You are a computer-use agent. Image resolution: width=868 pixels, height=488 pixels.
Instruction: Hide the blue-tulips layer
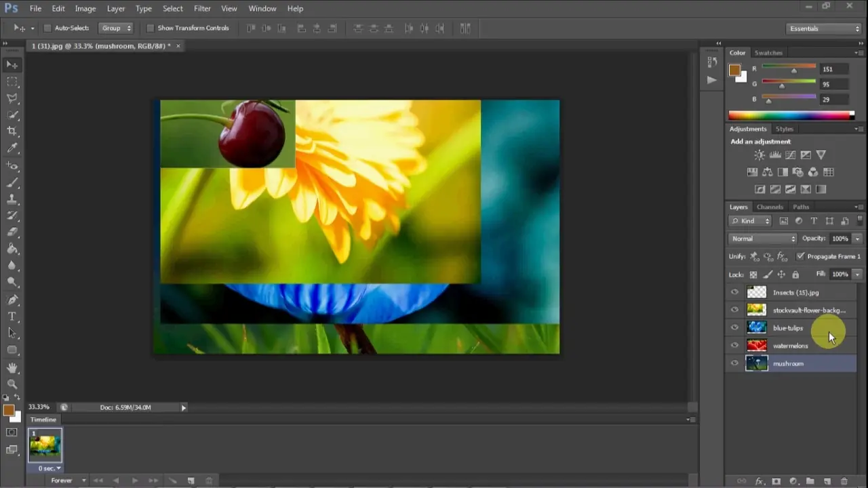pos(734,328)
